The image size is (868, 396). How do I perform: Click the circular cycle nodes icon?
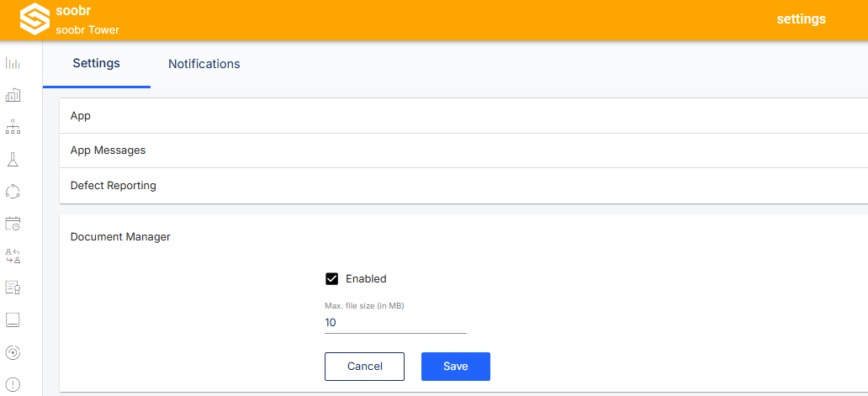(13, 192)
